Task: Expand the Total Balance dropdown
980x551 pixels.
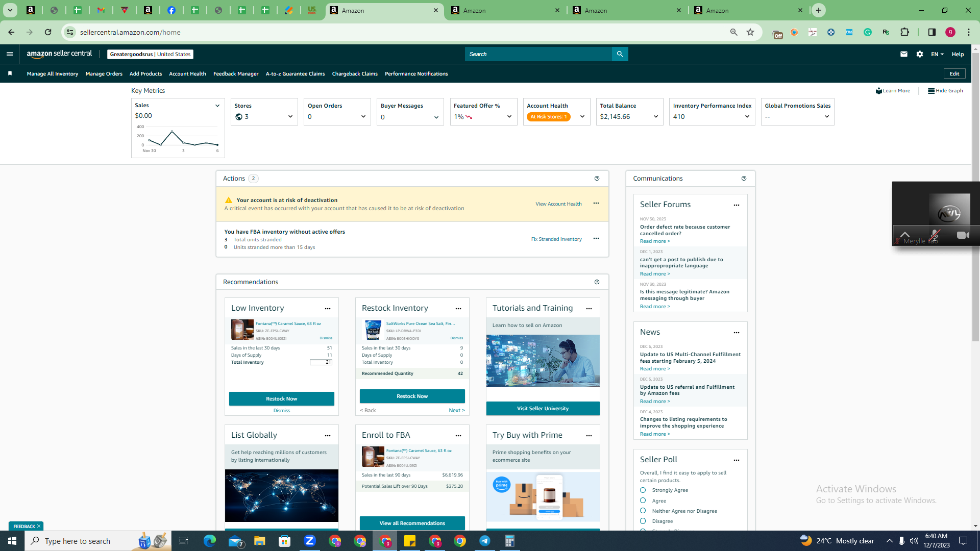Action: tap(656, 117)
